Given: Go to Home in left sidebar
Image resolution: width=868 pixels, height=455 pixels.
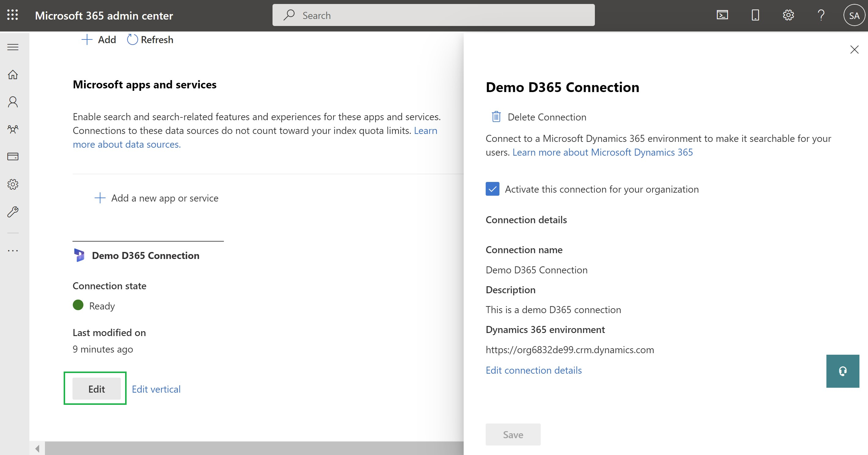Looking at the screenshot, I should click(x=13, y=74).
